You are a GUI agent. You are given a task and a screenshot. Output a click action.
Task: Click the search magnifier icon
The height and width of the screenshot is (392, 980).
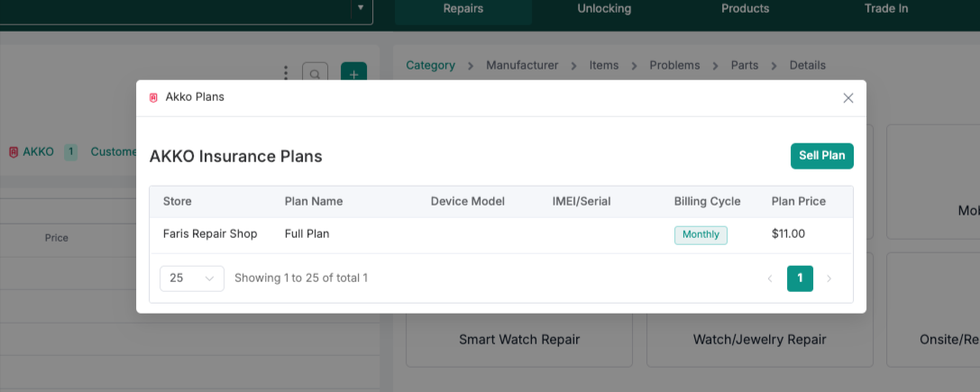(x=315, y=75)
